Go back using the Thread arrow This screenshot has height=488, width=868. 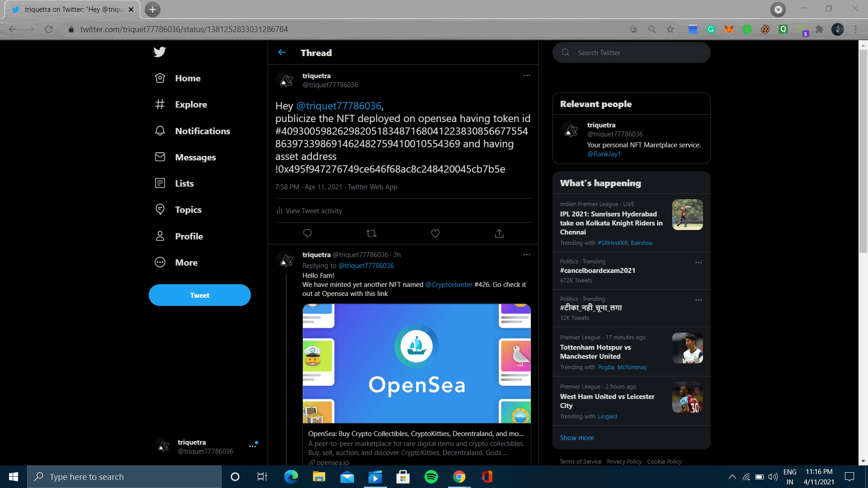(282, 52)
